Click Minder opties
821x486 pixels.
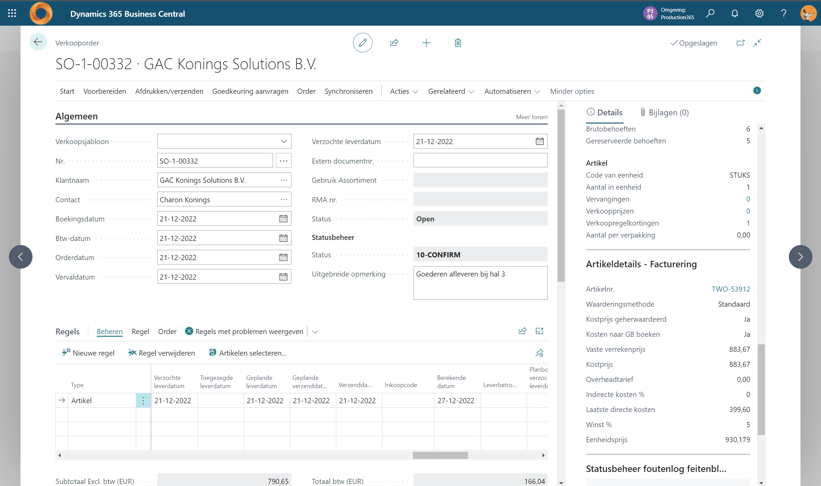pos(572,91)
